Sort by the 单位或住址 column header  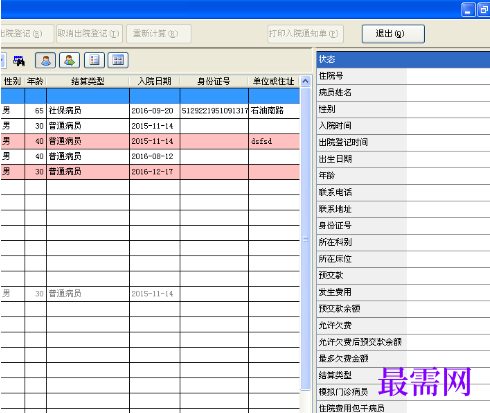[x=274, y=81]
